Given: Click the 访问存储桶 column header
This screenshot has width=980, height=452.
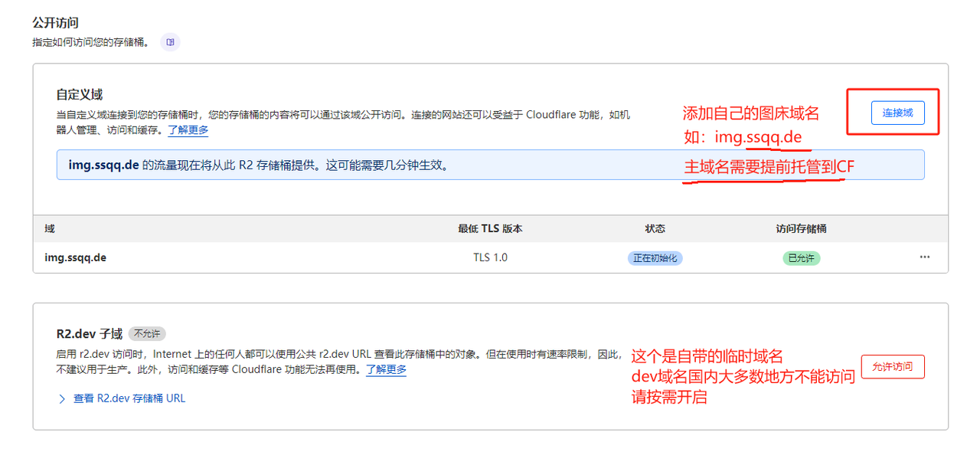Looking at the screenshot, I should click(x=802, y=228).
